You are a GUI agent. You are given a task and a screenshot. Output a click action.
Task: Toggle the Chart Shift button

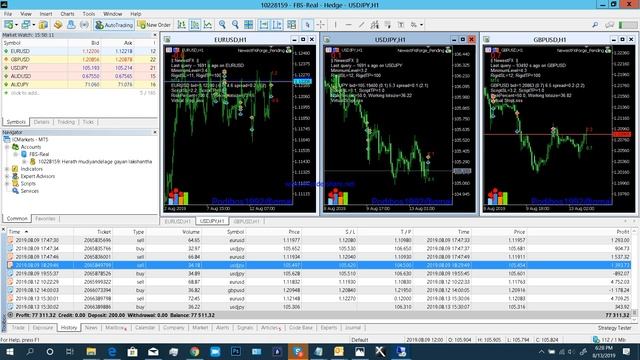tap(277, 25)
